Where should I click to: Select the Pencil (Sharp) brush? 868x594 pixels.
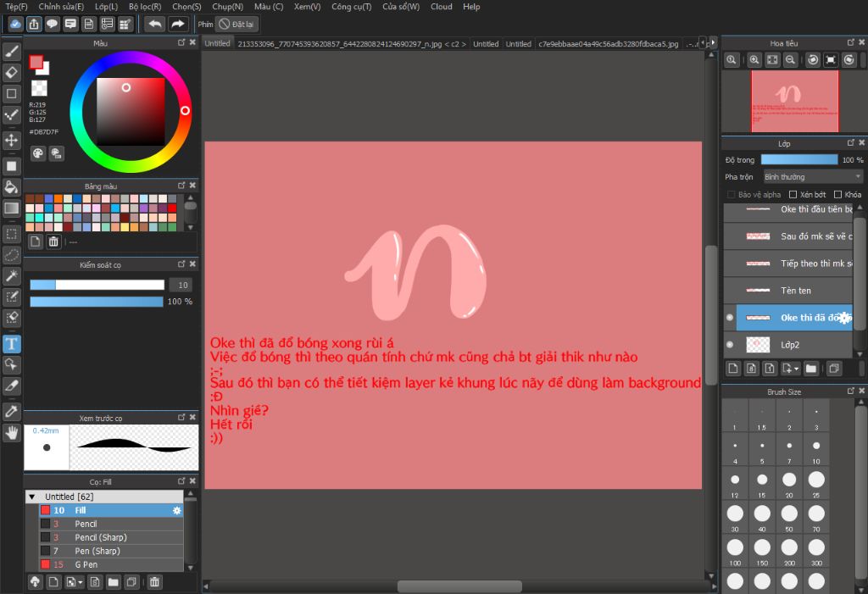click(x=111, y=537)
